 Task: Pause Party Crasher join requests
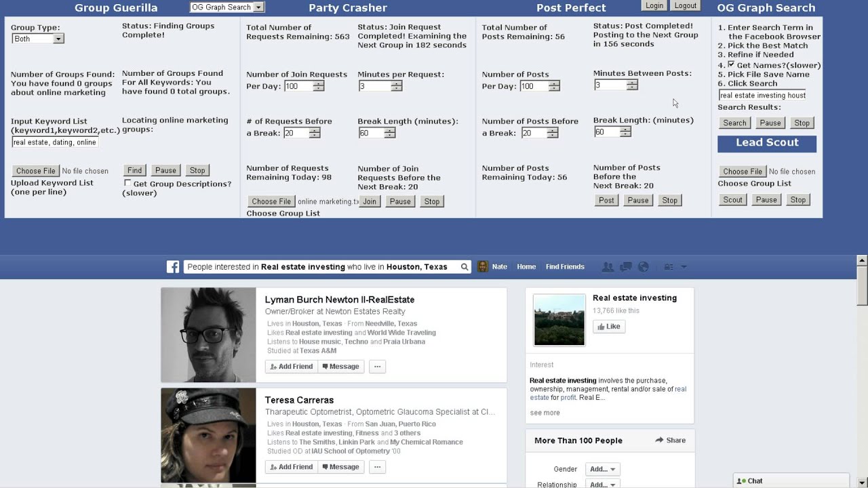point(400,202)
